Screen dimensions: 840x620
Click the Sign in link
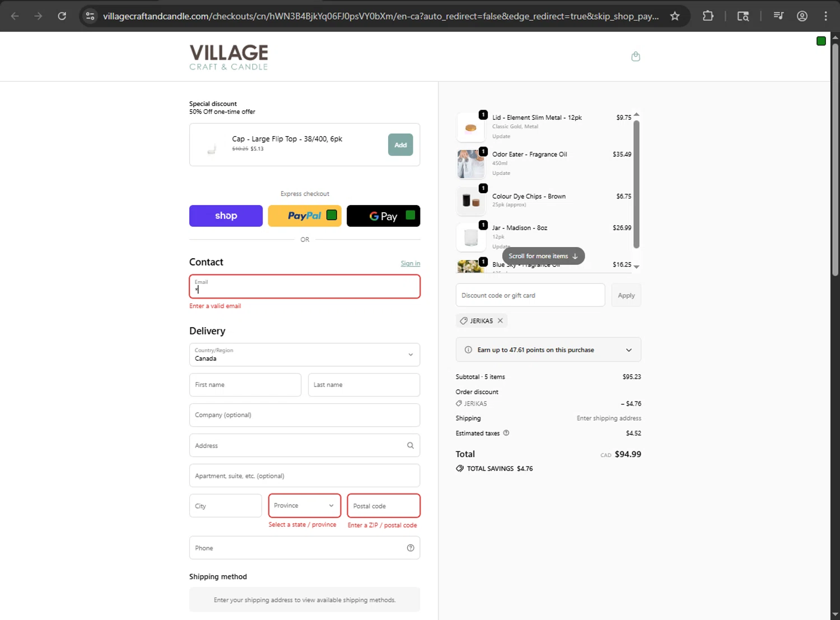410,263
